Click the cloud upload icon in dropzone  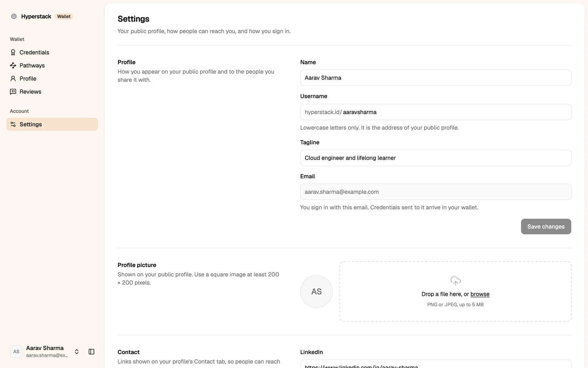(x=455, y=281)
